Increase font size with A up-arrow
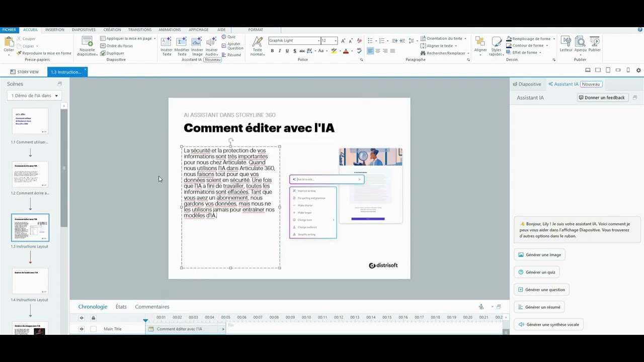Screen dimensions: 644x362 point(343,41)
